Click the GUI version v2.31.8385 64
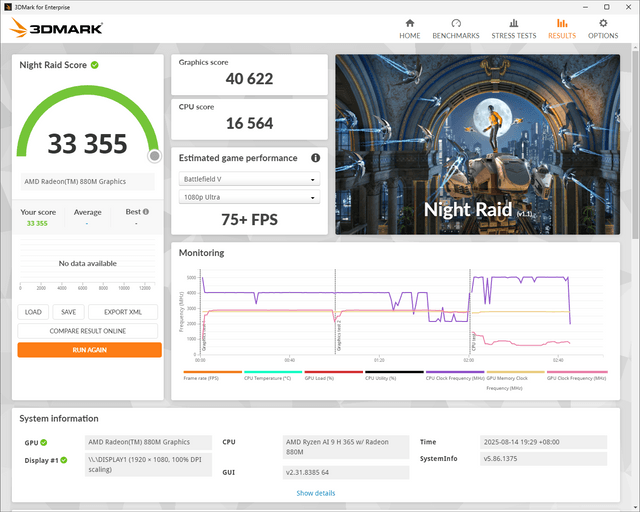Viewport: 640px width, 512px height. pos(346,472)
